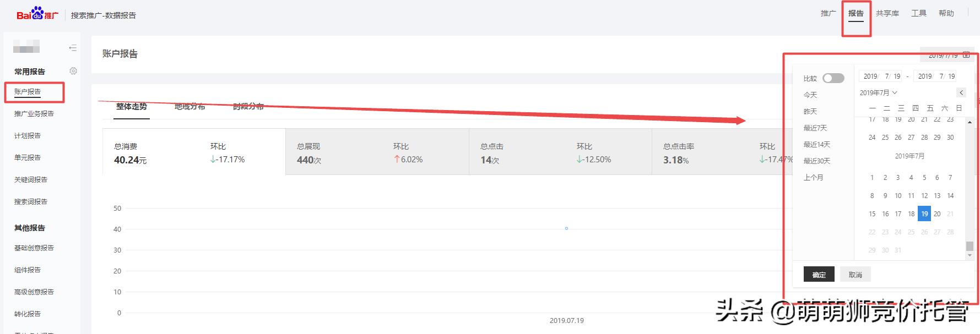The image size is (980, 334).
Task: Go to previous month with the left arrow
Action: tap(961, 92)
